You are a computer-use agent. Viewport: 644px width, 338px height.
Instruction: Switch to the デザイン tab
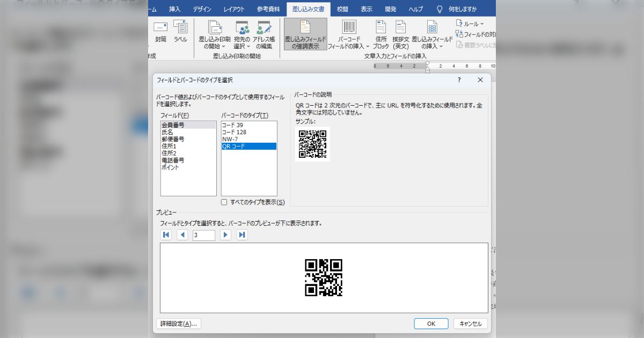[202, 9]
